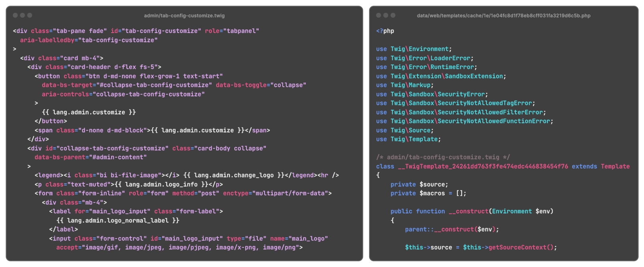The height and width of the screenshot is (267, 644).
Task: Maximize the cached PHP template window
Action: click(x=393, y=15)
